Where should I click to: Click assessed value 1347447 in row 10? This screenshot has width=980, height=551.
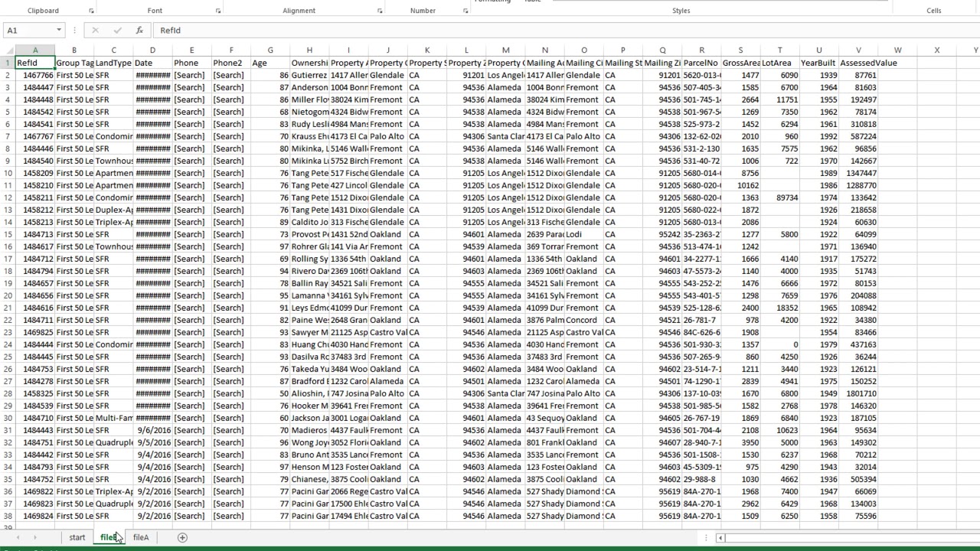pyautogui.click(x=858, y=173)
